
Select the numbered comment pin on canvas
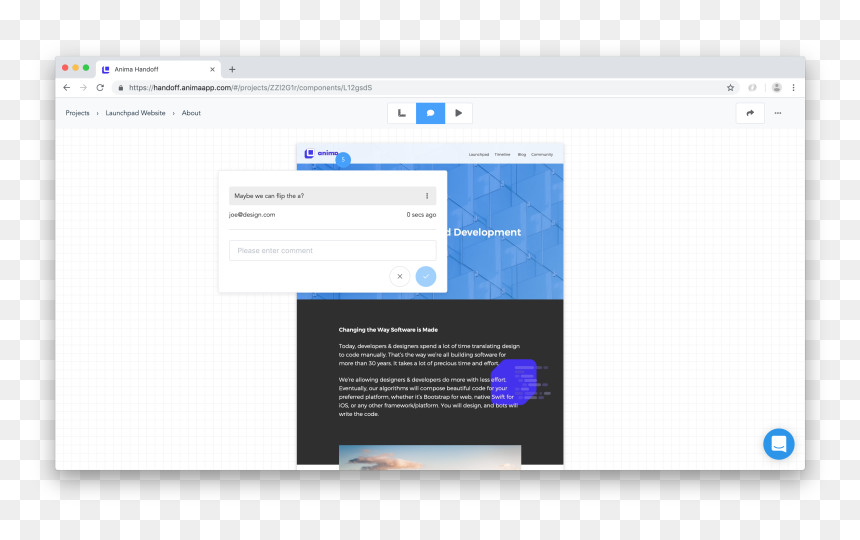point(343,160)
